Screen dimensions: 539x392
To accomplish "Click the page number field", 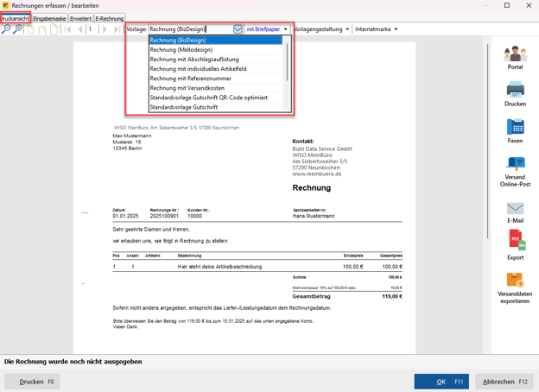I will tap(92, 29).
